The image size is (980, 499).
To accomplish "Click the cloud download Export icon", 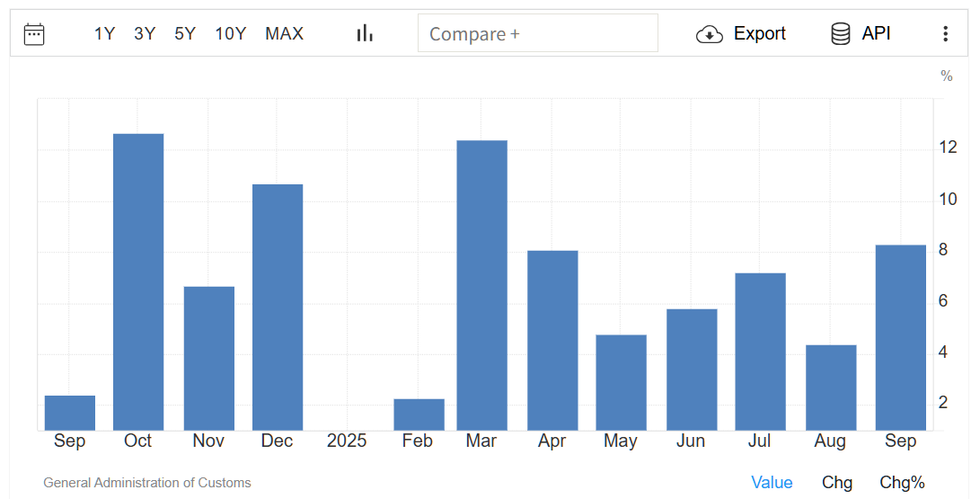I will (x=710, y=34).
